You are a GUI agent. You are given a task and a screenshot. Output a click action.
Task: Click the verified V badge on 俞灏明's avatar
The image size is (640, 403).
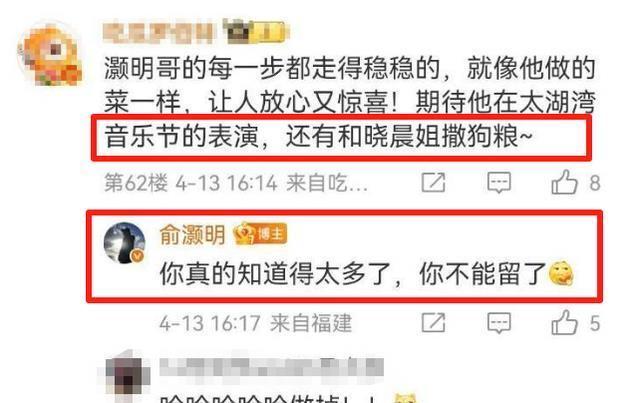[x=138, y=256]
